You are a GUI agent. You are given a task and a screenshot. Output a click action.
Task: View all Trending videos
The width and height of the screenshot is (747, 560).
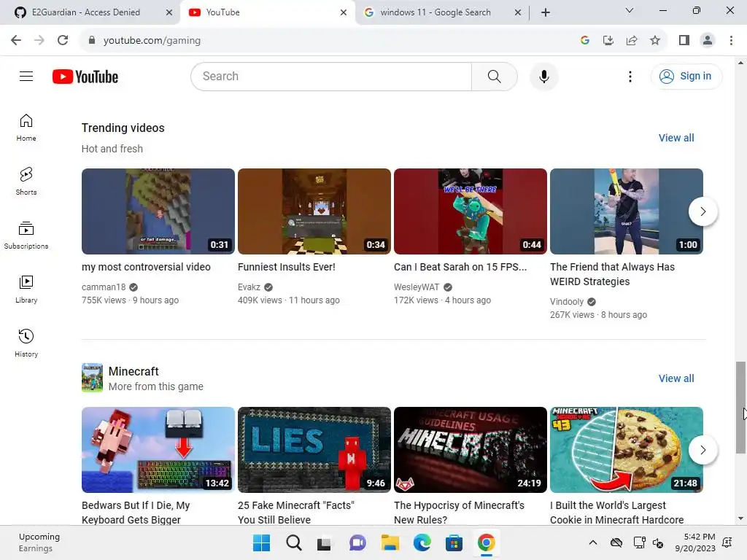click(676, 138)
